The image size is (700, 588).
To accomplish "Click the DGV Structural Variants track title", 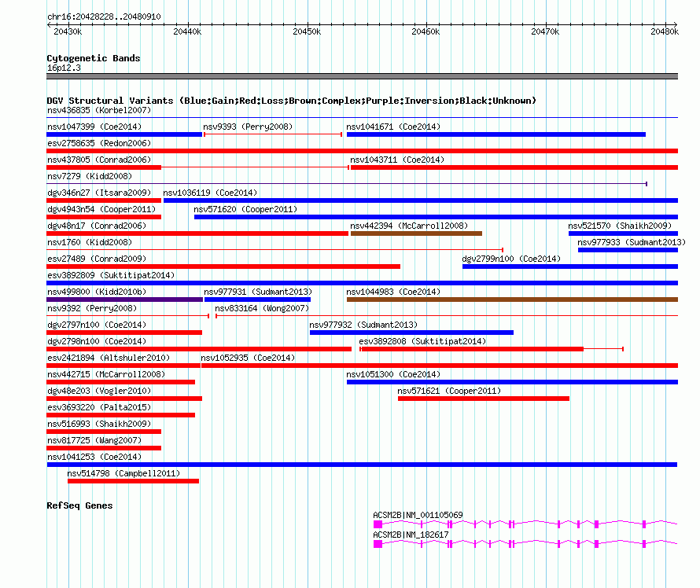I will (292, 101).
